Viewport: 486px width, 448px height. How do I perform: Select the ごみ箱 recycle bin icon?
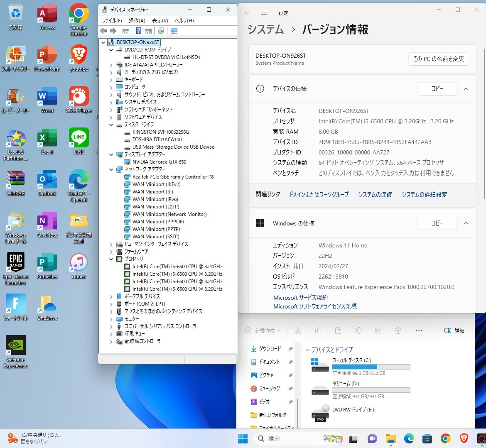point(15,17)
